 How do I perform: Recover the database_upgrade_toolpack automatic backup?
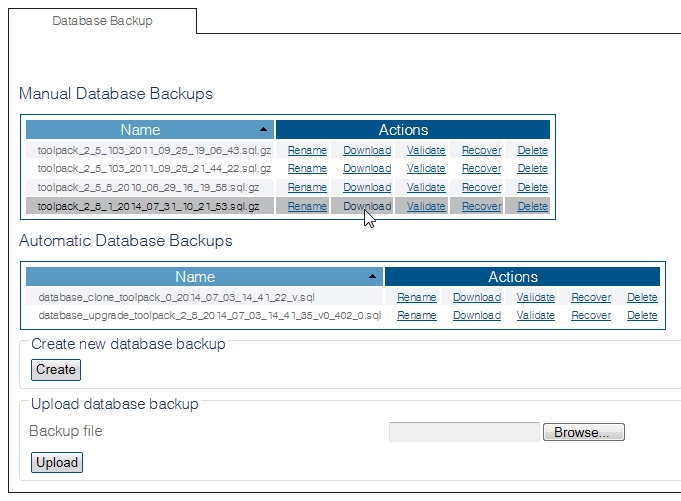click(x=590, y=315)
